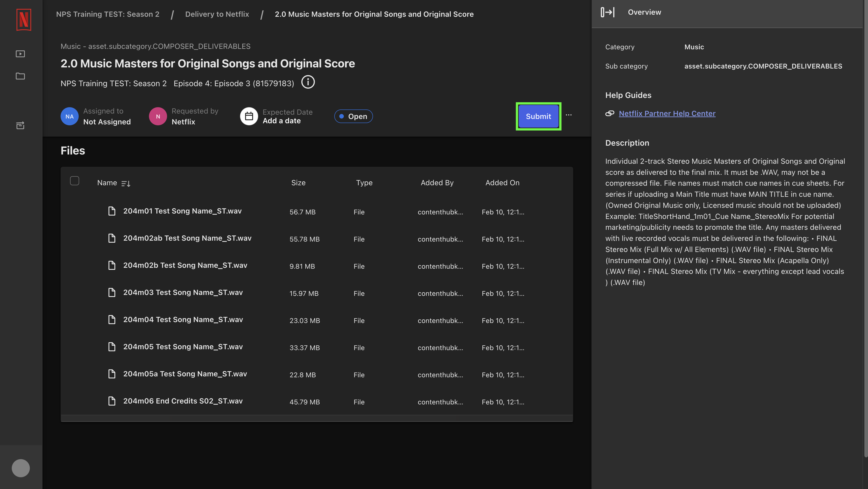Click Not Assigned assignee label
The height and width of the screenshot is (489, 868).
(x=107, y=122)
